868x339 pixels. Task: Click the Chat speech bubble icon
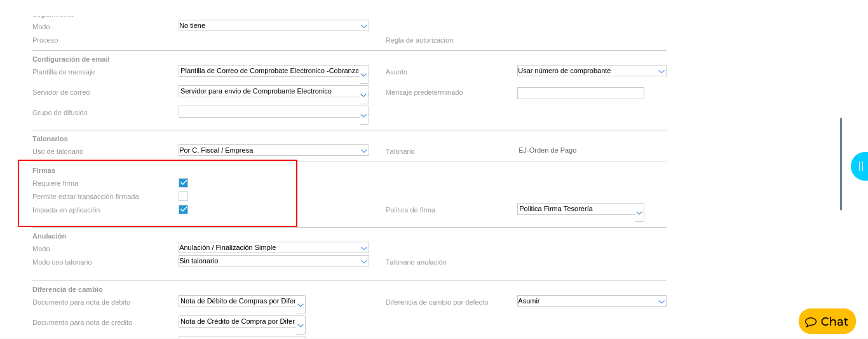811,322
